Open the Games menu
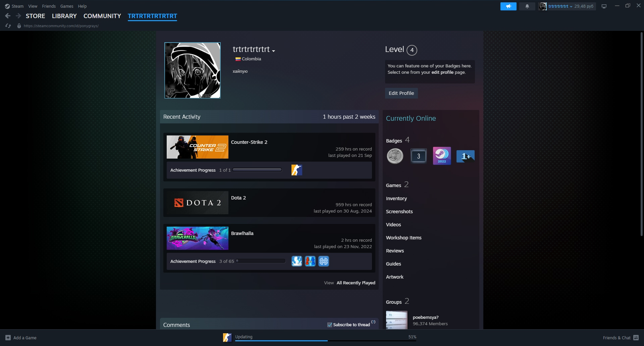Screen dimensions: 644x346 pyautogui.click(x=67, y=6)
